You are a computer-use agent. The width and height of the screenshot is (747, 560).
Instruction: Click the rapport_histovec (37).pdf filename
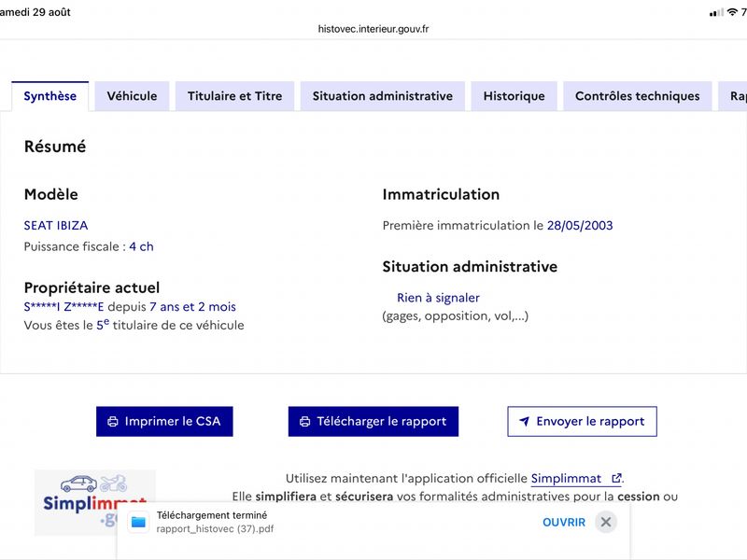click(x=215, y=529)
